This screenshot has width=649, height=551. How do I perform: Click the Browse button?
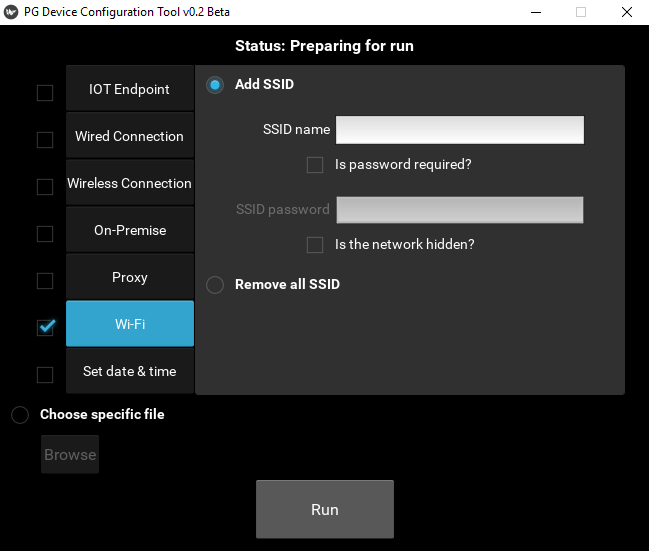pyautogui.click(x=70, y=454)
